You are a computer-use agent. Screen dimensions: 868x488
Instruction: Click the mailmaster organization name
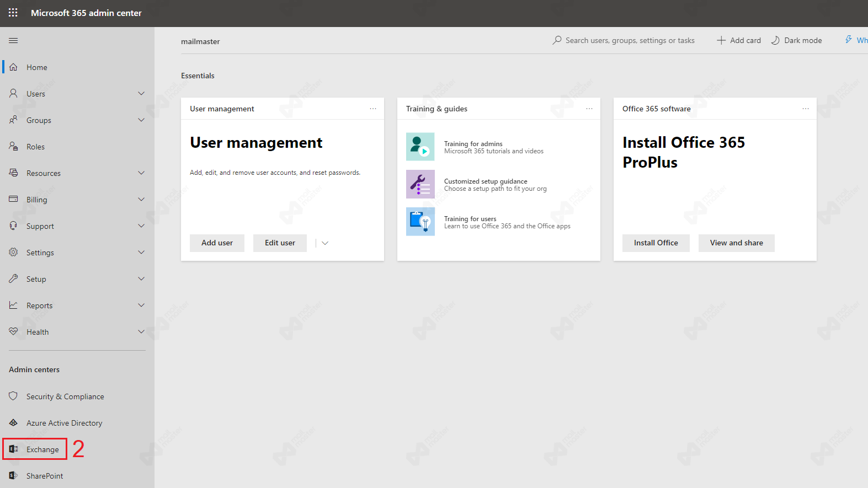pyautogui.click(x=200, y=41)
